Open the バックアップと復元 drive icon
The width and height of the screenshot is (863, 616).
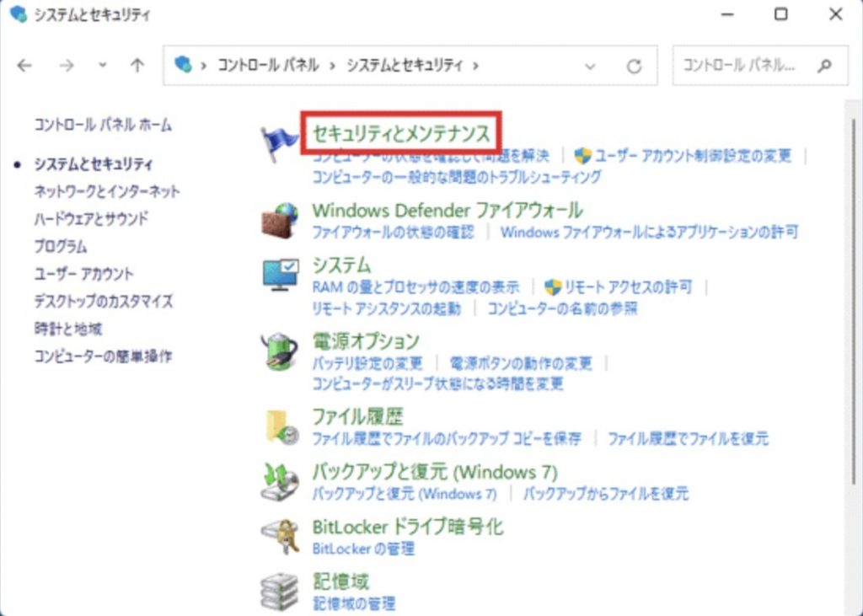pyautogui.click(x=280, y=480)
